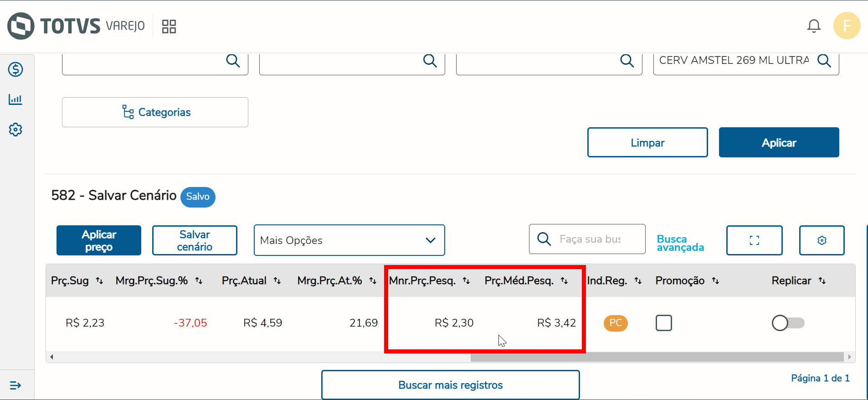Open table column settings gear button
The image size is (868, 400).
tap(822, 240)
